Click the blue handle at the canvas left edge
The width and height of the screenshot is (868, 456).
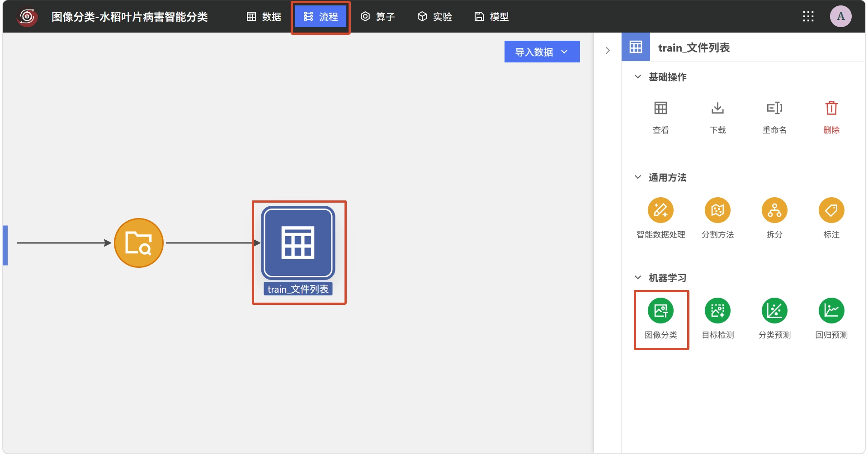(5, 245)
